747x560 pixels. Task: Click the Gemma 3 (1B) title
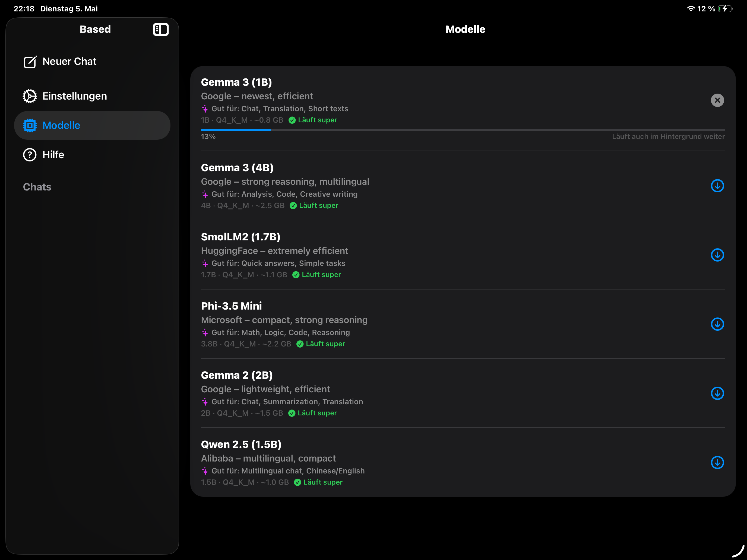[x=236, y=82]
